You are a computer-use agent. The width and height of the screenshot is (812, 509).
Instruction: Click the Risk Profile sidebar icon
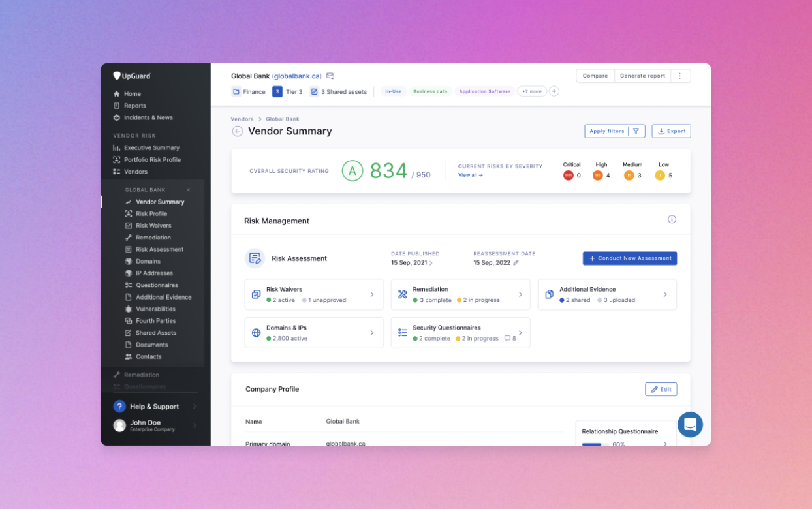(129, 213)
